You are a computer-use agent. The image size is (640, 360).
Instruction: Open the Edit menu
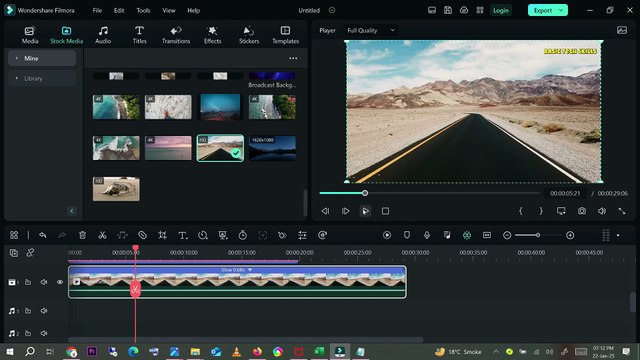point(119,10)
